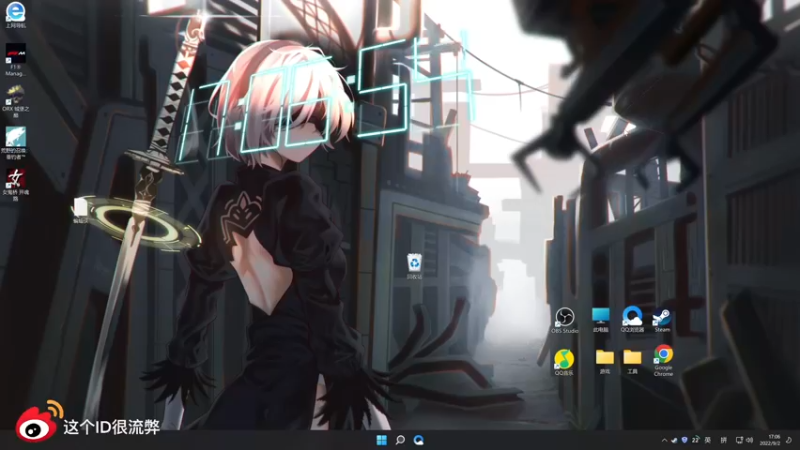Open the network tray icon
This screenshot has width=800, height=450.
pos(739,440)
